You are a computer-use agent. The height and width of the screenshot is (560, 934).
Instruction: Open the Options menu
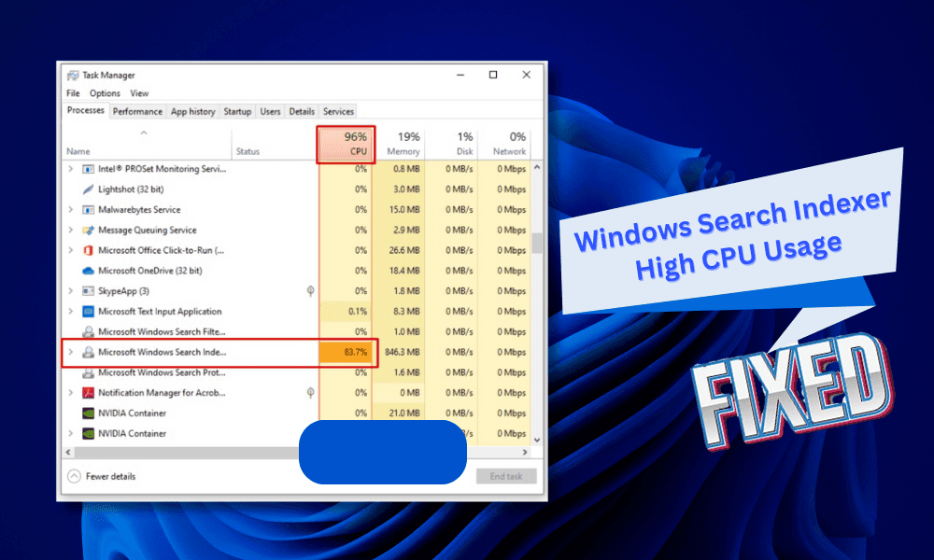click(x=105, y=93)
